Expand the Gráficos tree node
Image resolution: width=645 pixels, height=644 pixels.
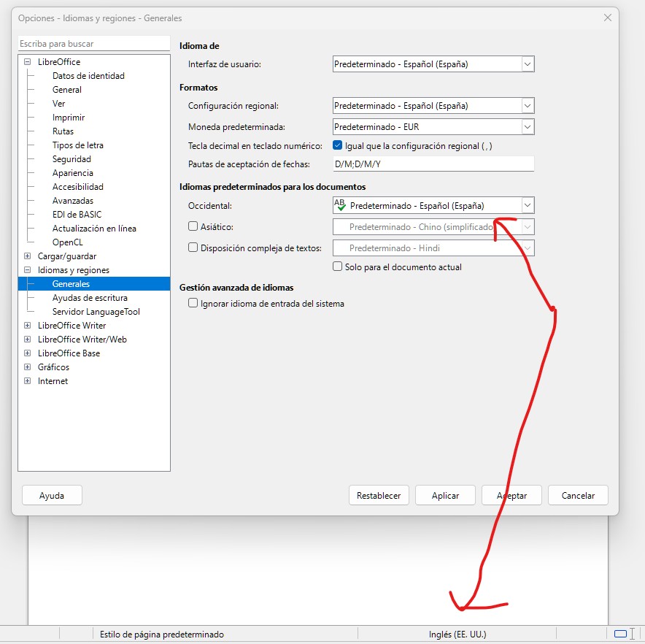28,367
